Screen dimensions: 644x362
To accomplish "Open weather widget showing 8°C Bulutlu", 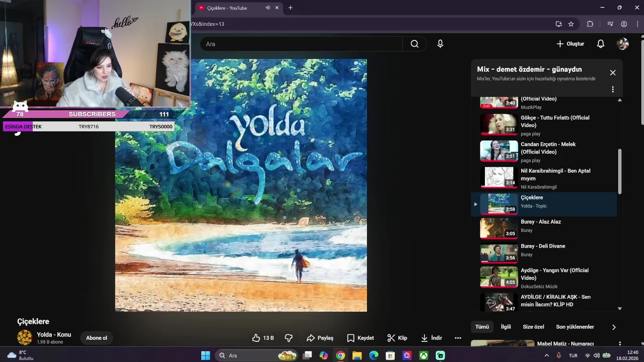I will 20,355.
